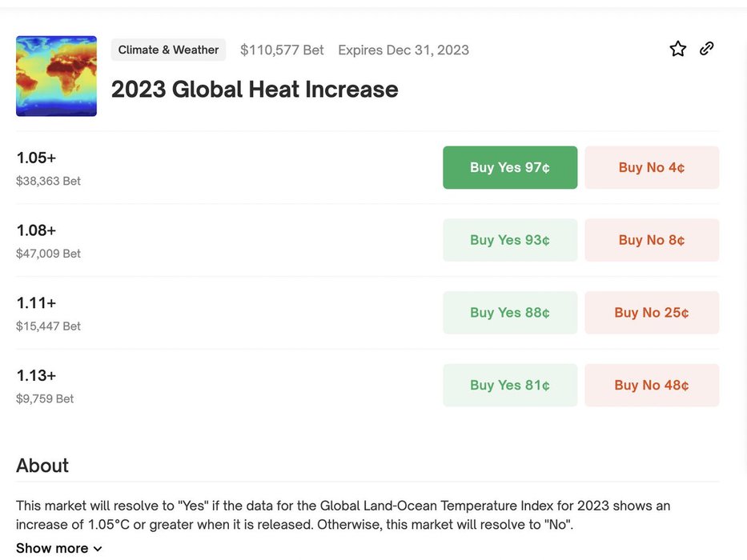Open the heat map thumbnail image
The image size is (747, 560).
pos(56,76)
